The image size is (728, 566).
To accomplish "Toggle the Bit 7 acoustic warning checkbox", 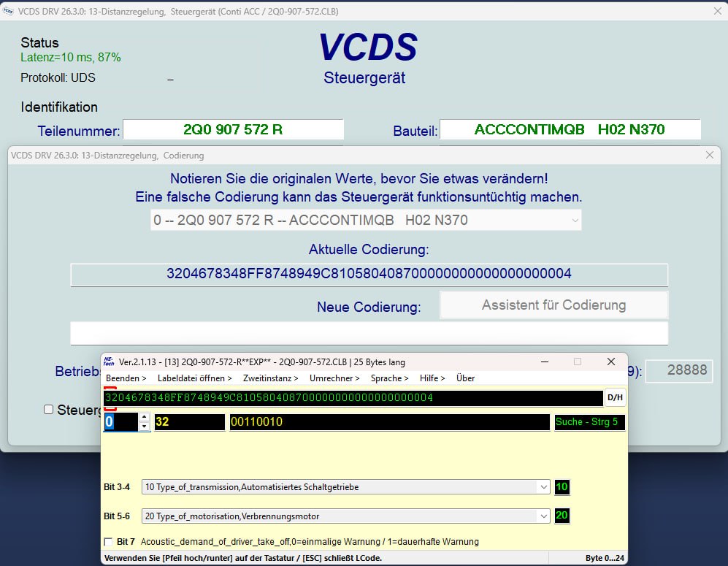I will [108, 542].
